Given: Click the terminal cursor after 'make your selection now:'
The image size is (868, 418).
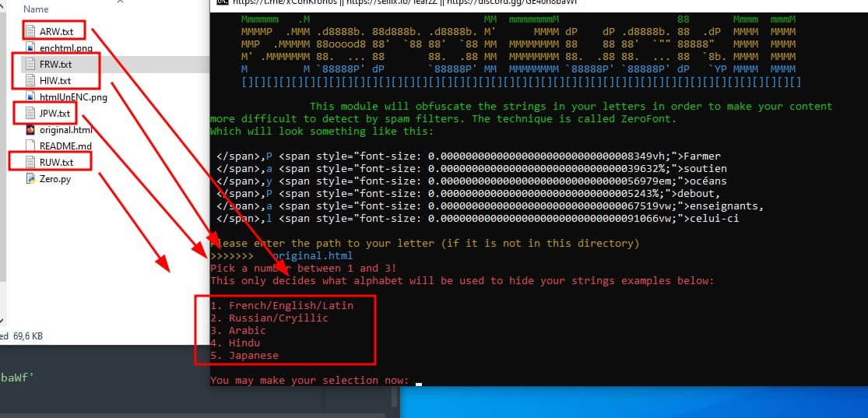Looking at the screenshot, I should [418, 381].
